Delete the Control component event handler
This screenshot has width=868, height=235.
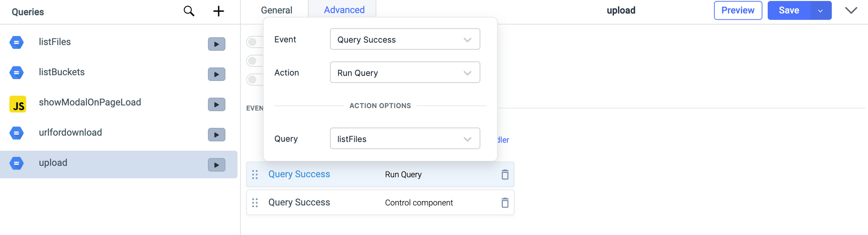(505, 203)
